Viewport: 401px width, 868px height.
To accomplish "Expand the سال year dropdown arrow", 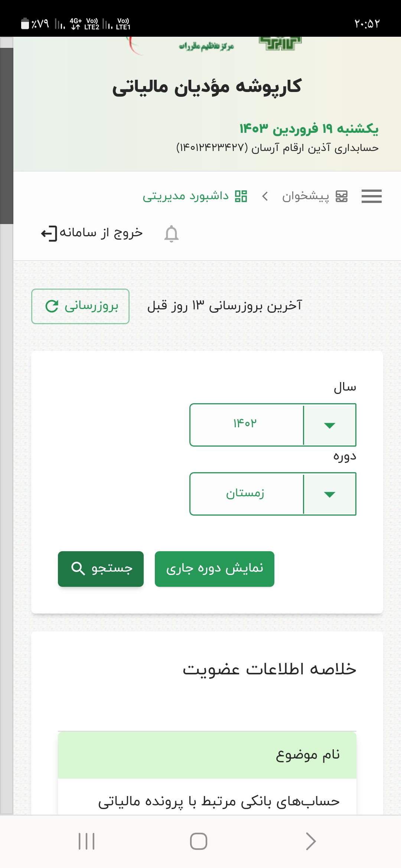I will pos(329,425).
